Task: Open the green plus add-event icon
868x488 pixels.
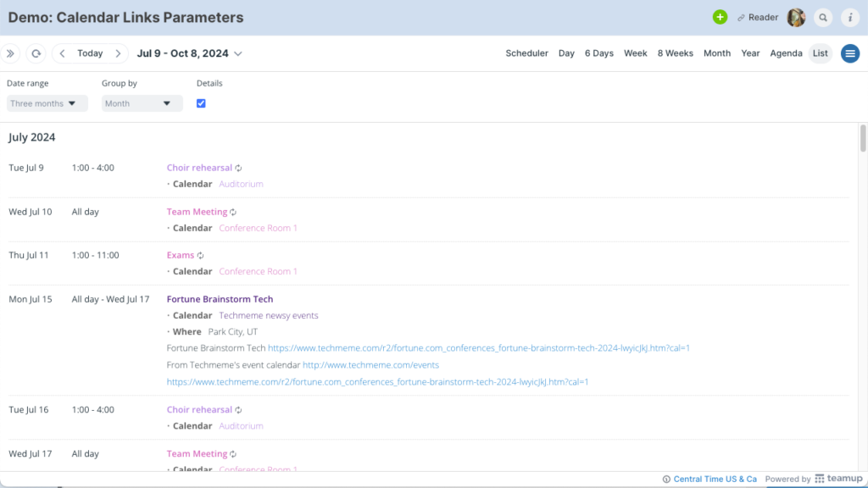Action: click(x=720, y=17)
